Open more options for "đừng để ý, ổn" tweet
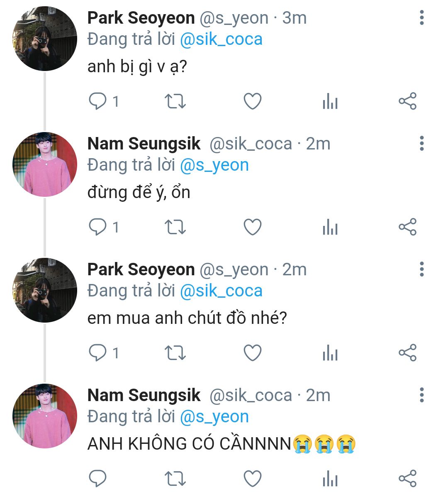The height and width of the screenshot is (497, 448). point(421,144)
